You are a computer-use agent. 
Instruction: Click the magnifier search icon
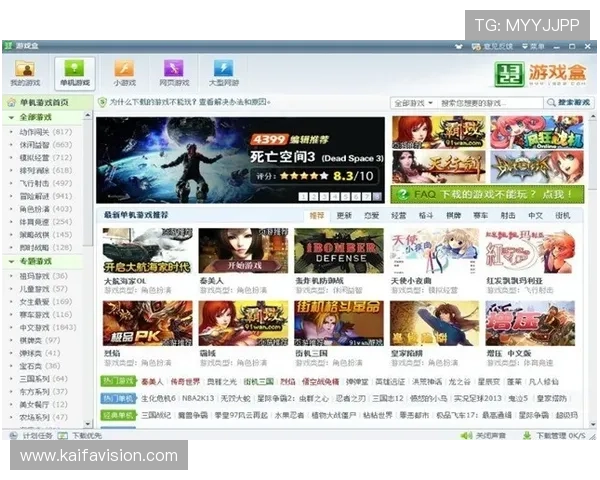[551, 103]
